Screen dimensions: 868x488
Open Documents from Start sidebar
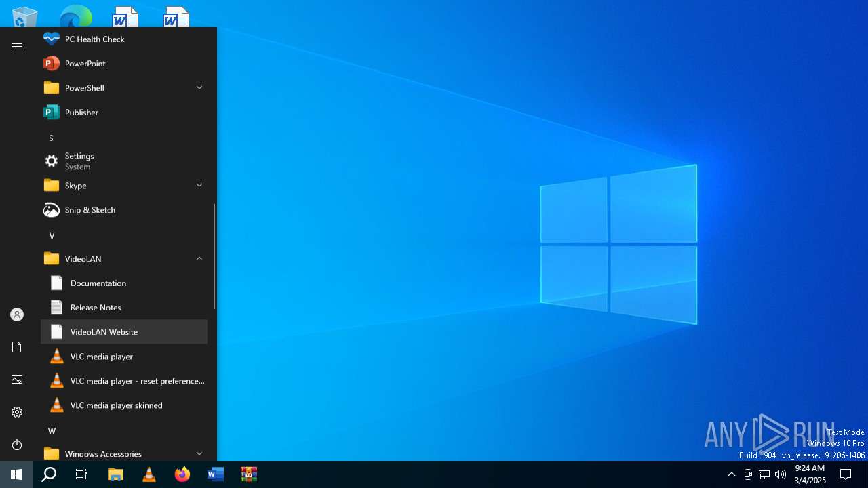(17, 347)
